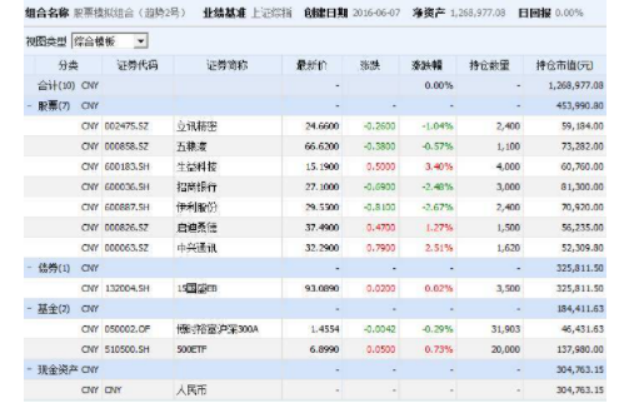The image size is (634, 403).
Task: Select the 伊利股份 stock name
Action: (x=197, y=207)
